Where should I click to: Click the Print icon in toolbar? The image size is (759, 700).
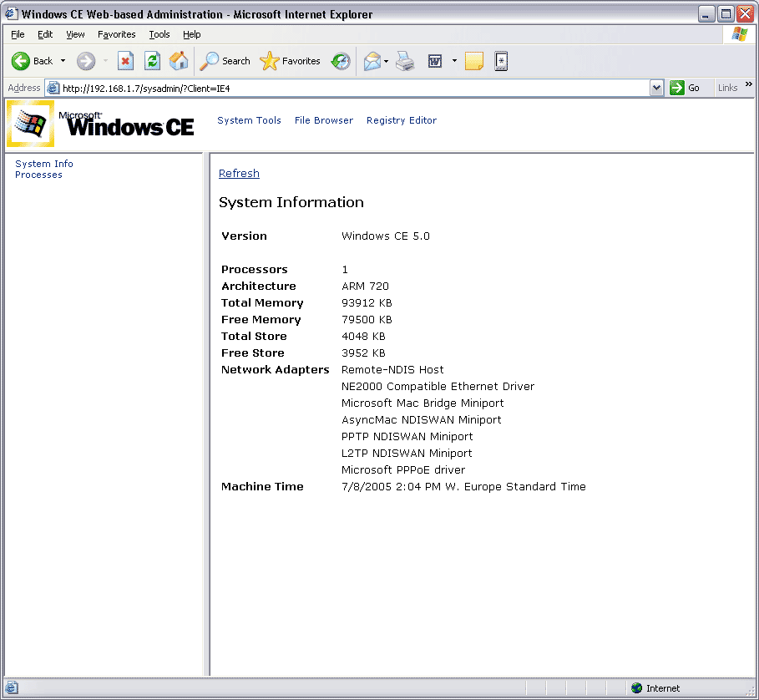tap(405, 62)
